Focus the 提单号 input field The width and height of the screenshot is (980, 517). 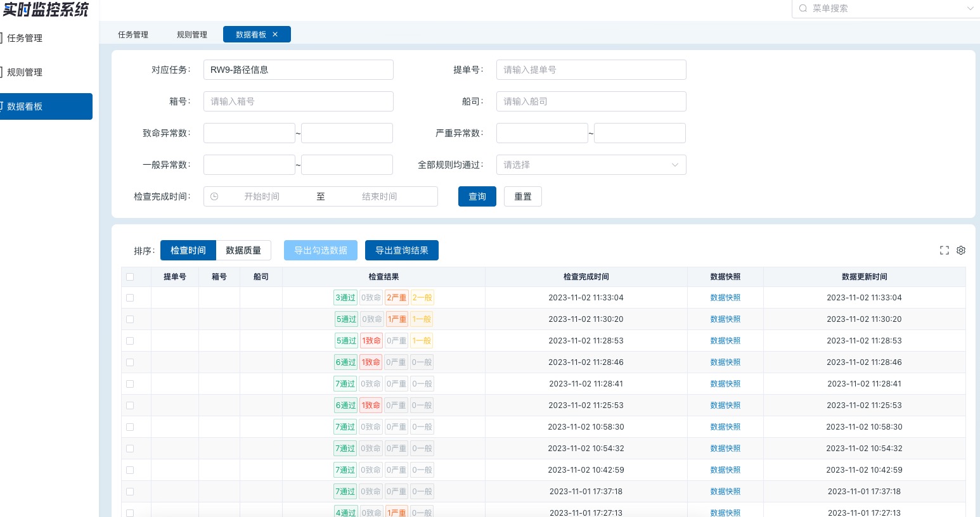click(591, 70)
